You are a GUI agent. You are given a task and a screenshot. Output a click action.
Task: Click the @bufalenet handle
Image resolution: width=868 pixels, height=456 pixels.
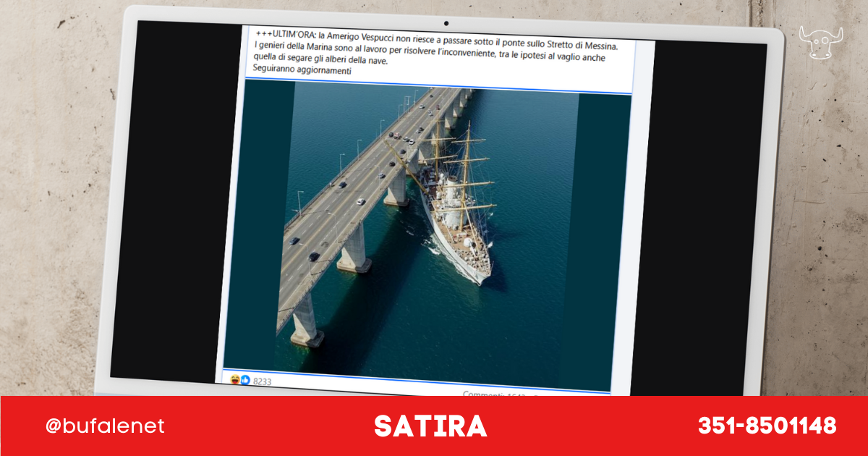pos(105,426)
